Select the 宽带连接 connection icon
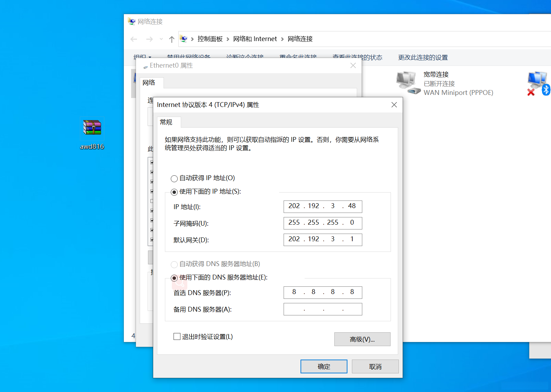Image resolution: width=551 pixels, height=392 pixels. pyautogui.click(x=408, y=83)
